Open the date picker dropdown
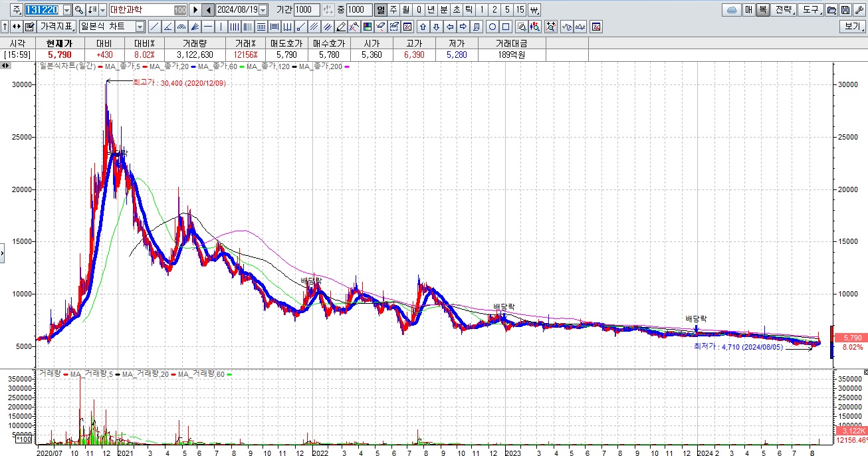The height and width of the screenshot is (456, 868). pyautogui.click(x=263, y=10)
